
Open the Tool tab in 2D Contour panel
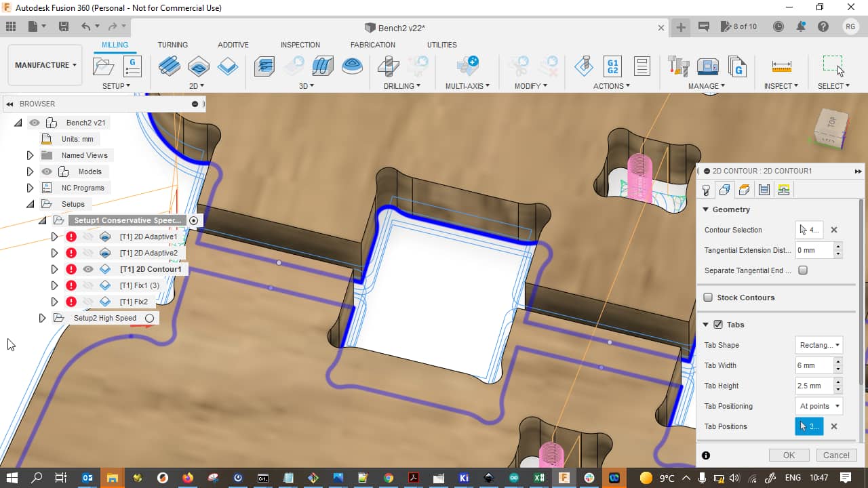706,190
